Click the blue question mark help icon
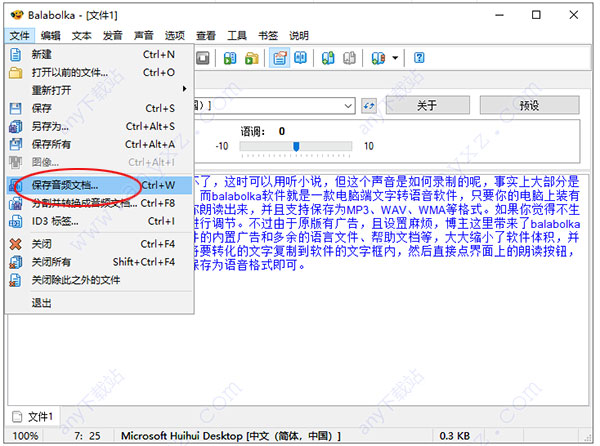The image size is (600, 446). 419,58
